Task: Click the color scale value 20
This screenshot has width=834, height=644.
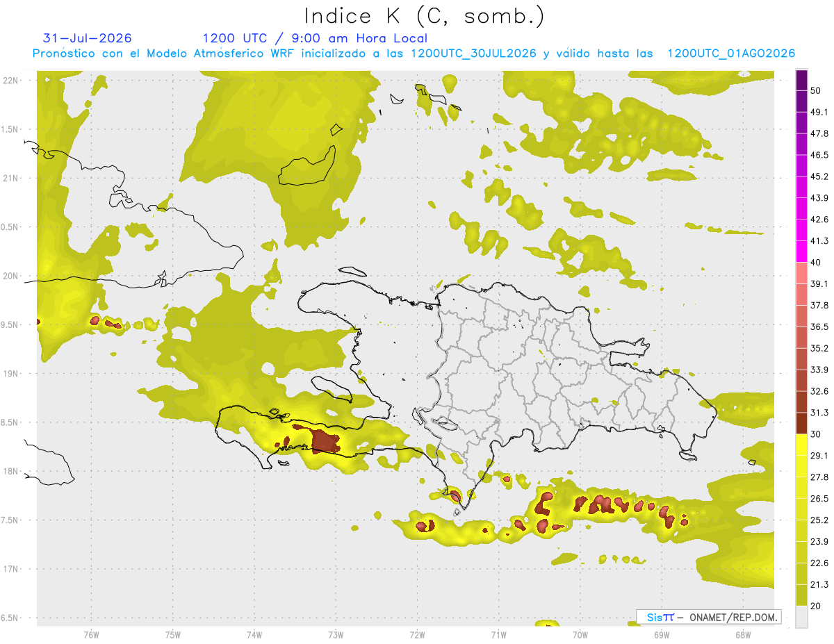Action: pos(817,606)
